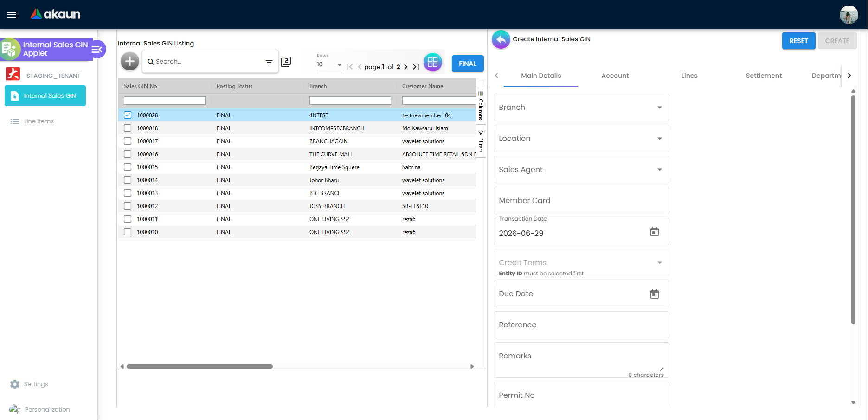Viewport: 868px width, 420px height.
Task: Click the Internal Sales GIN Applet icon
Action: click(10, 49)
